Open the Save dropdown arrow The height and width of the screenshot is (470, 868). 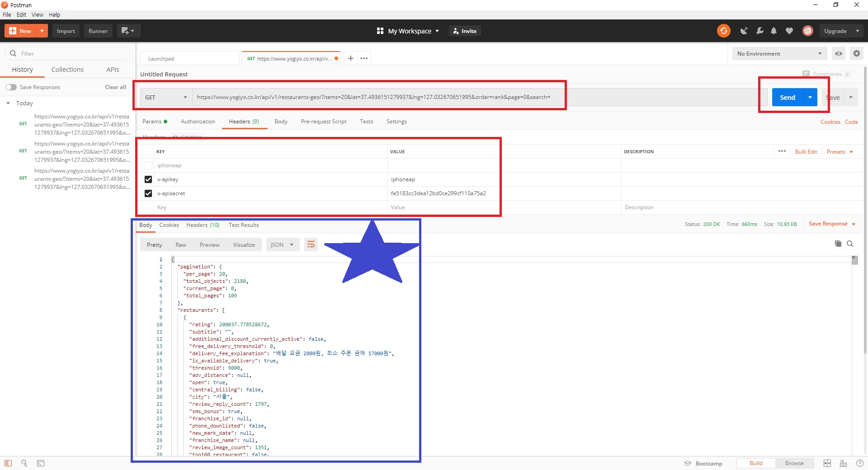pos(851,97)
